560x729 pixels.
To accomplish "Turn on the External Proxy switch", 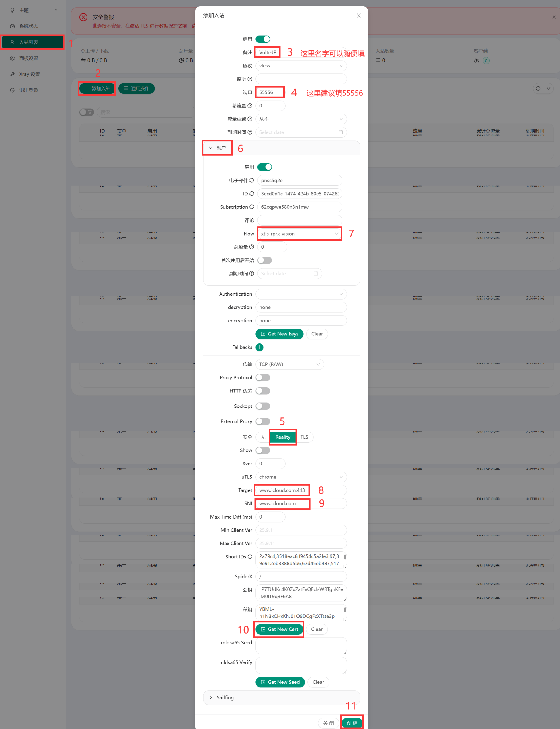I will [263, 421].
